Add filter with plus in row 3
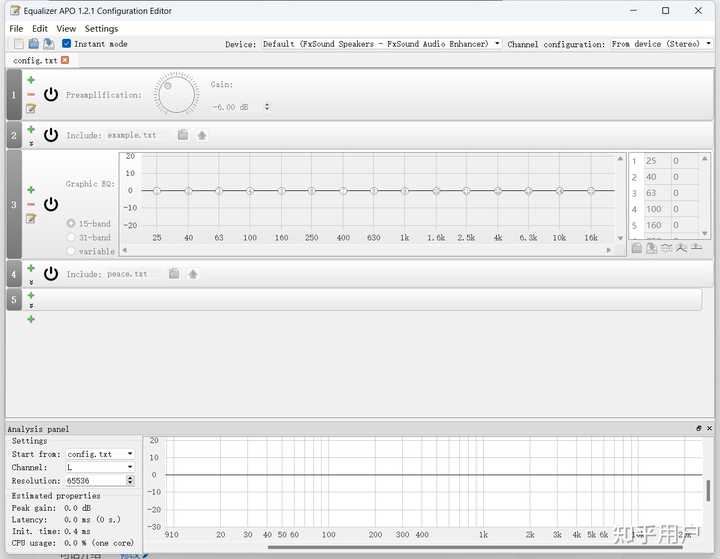 pyautogui.click(x=31, y=190)
